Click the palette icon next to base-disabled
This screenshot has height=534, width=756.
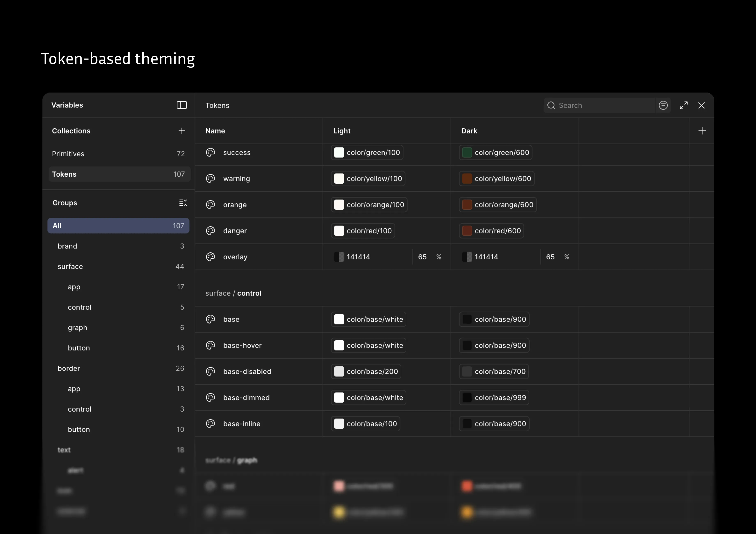tap(210, 371)
